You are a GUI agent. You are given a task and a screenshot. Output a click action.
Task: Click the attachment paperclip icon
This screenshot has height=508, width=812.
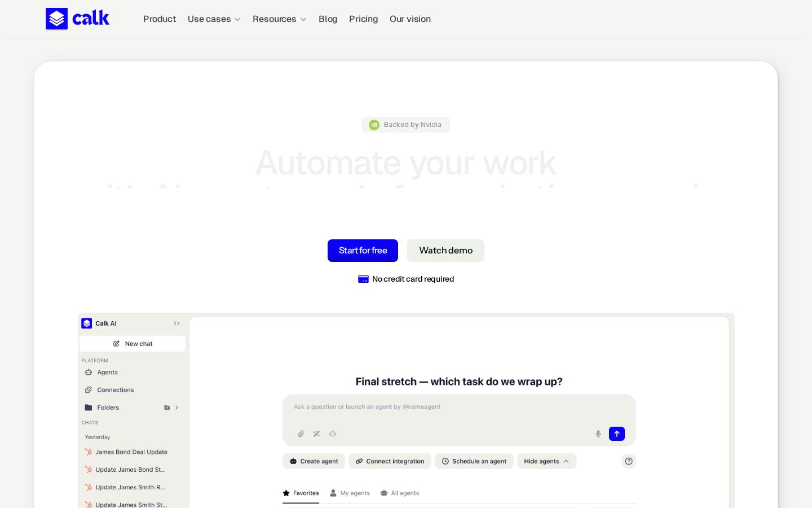(x=301, y=434)
